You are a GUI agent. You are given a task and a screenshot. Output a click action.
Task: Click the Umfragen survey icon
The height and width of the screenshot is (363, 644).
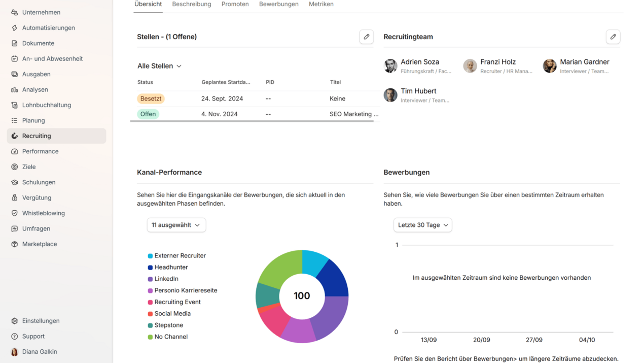[14, 229]
